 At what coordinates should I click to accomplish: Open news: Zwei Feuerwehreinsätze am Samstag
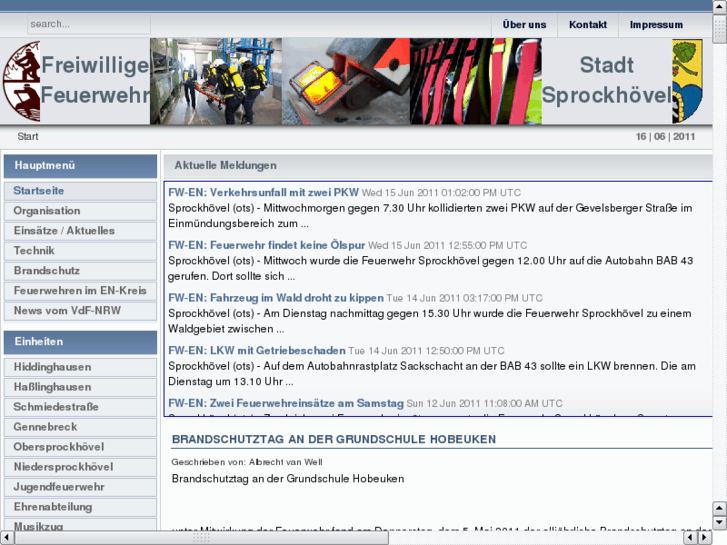click(x=286, y=403)
